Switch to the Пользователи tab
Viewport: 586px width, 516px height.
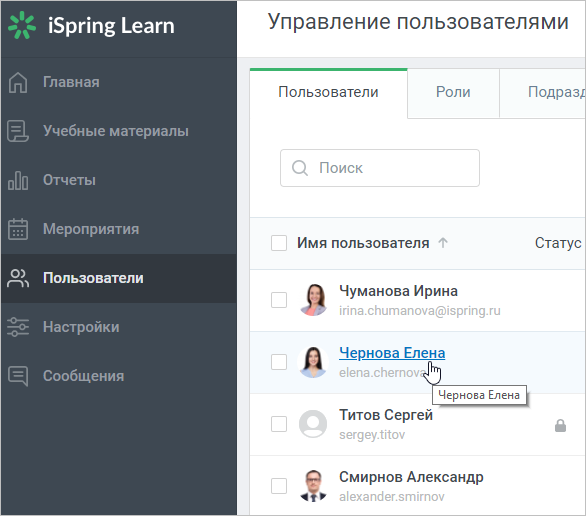[x=328, y=92]
